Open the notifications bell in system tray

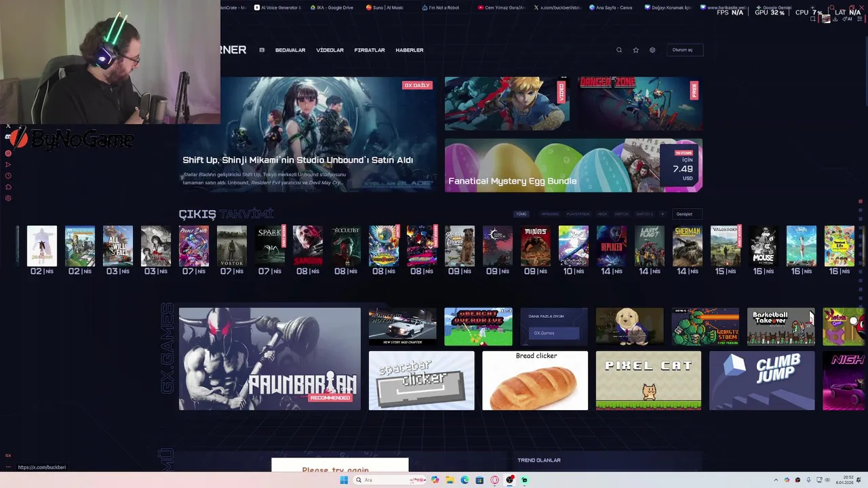coord(860,480)
